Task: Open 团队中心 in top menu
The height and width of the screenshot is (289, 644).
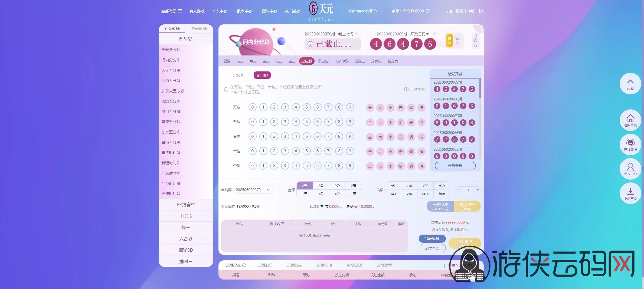Action: point(269,11)
